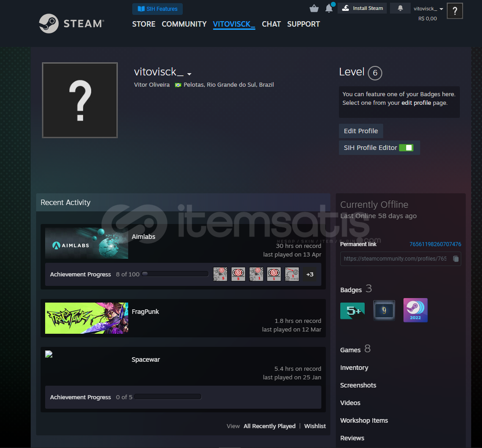
Task: Click the 'Vitor Oliveira' real name text
Action: click(x=152, y=84)
